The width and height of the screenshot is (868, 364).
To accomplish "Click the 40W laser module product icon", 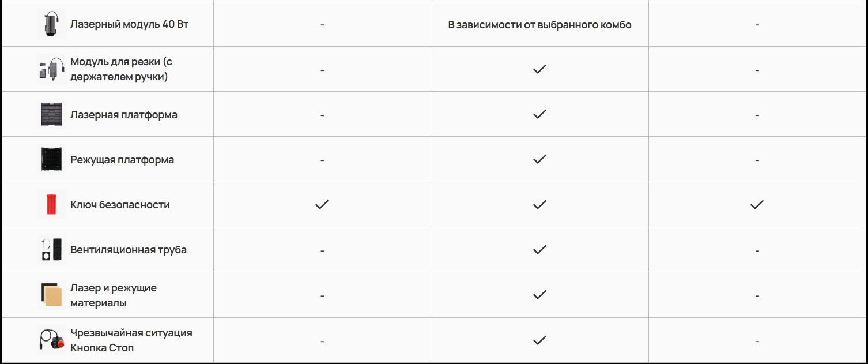I will point(51,24).
